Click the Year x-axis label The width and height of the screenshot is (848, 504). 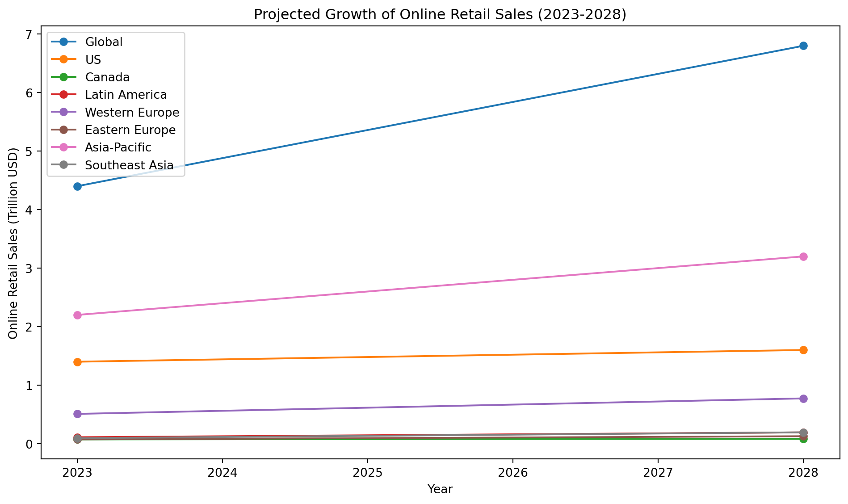[x=440, y=489]
